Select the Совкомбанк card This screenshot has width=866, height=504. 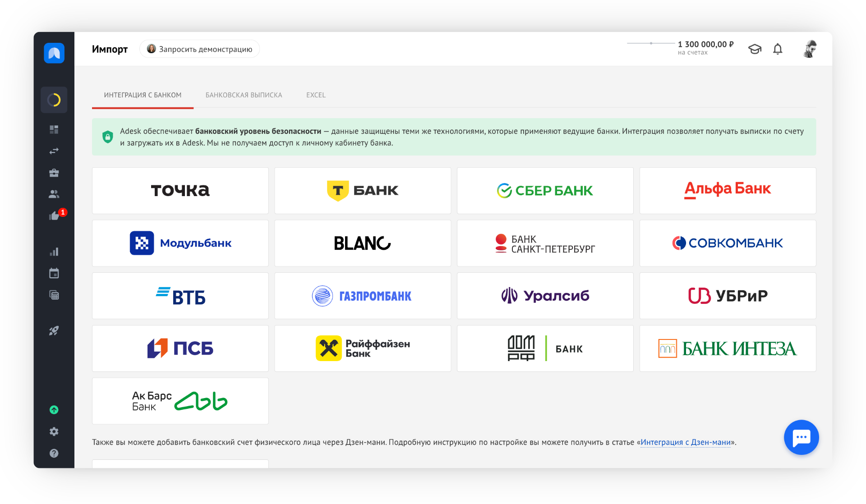pyautogui.click(x=728, y=243)
